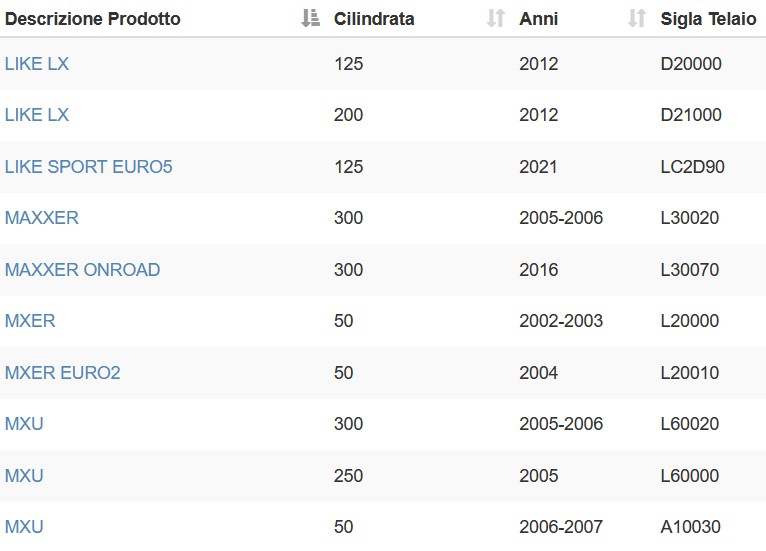Open the MXU 50 link
Image resolution: width=766 pixels, height=551 pixels.
coord(24,527)
